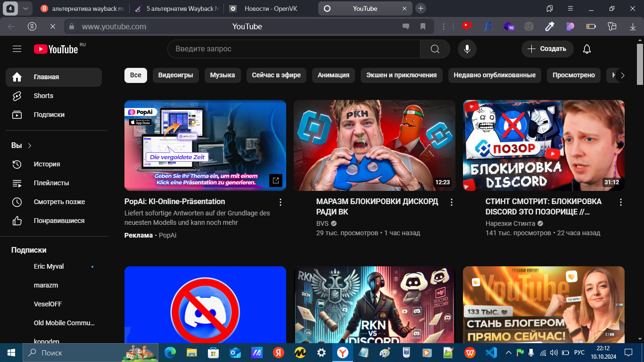Screen dimensions: 644x362
Task: Click the YouTube logo
Action: coord(56,49)
